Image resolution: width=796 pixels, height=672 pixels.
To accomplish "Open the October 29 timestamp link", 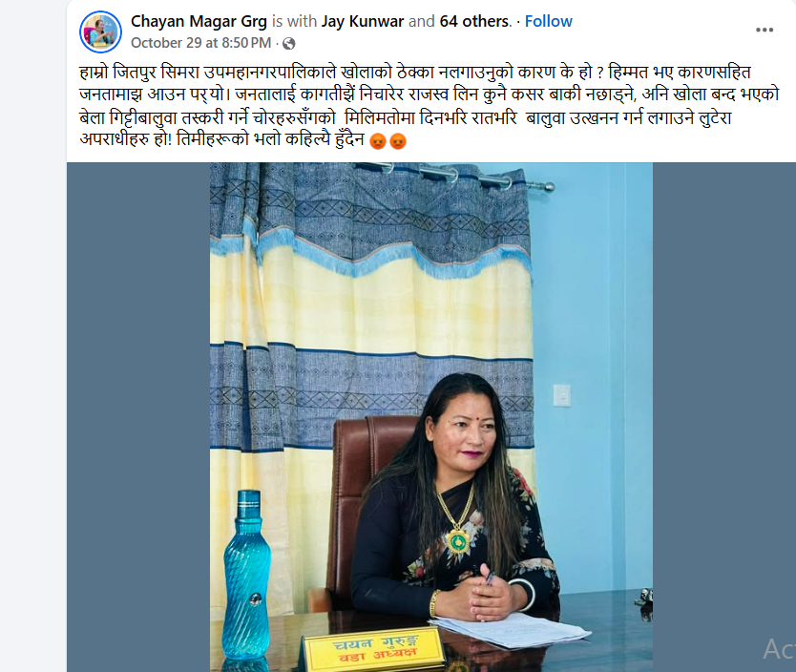I will click(201, 43).
